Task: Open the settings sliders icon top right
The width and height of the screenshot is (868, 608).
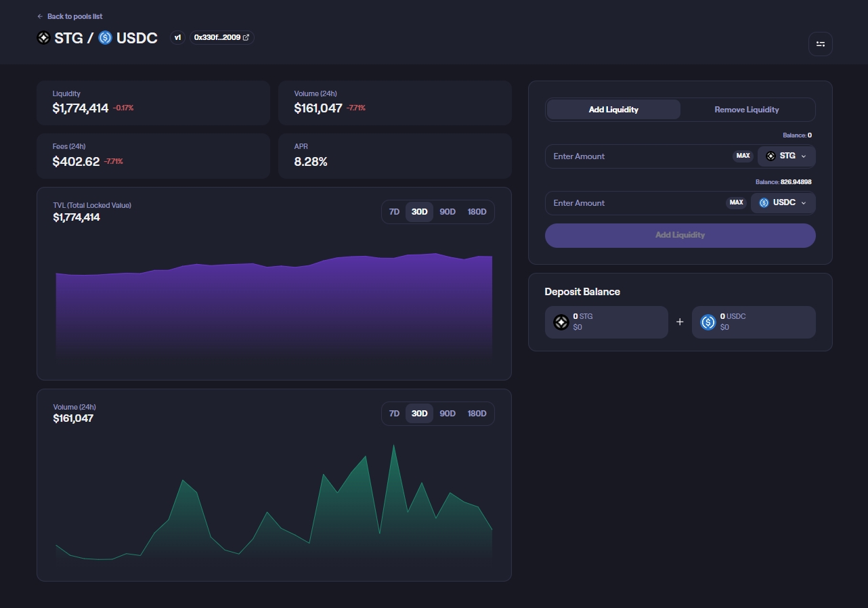Action: (820, 44)
